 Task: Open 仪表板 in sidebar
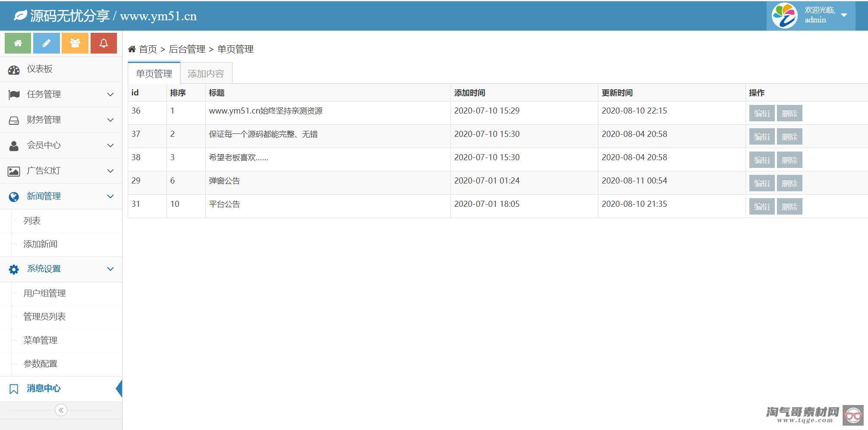[x=40, y=69]
